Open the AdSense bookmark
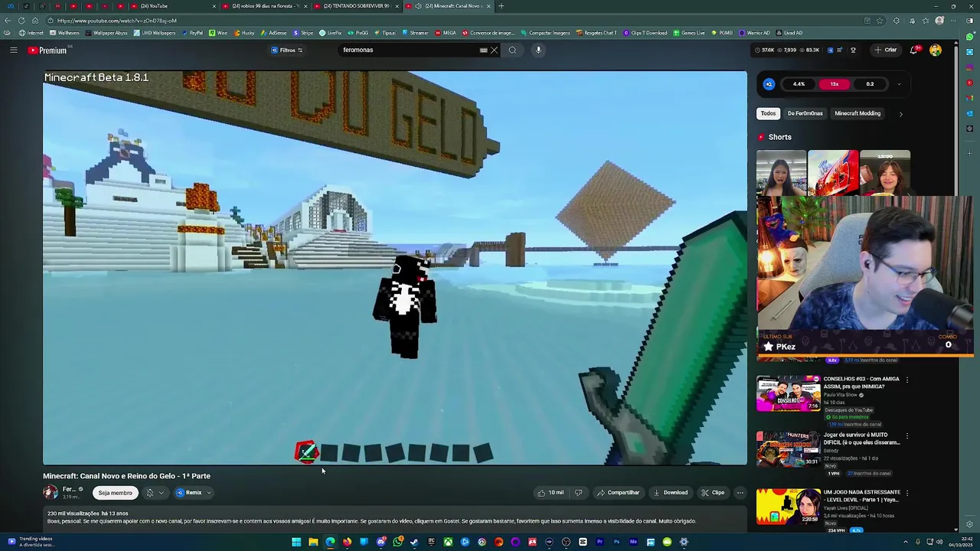This screenshot has height=551, width=980. click(x=273, y=33)
